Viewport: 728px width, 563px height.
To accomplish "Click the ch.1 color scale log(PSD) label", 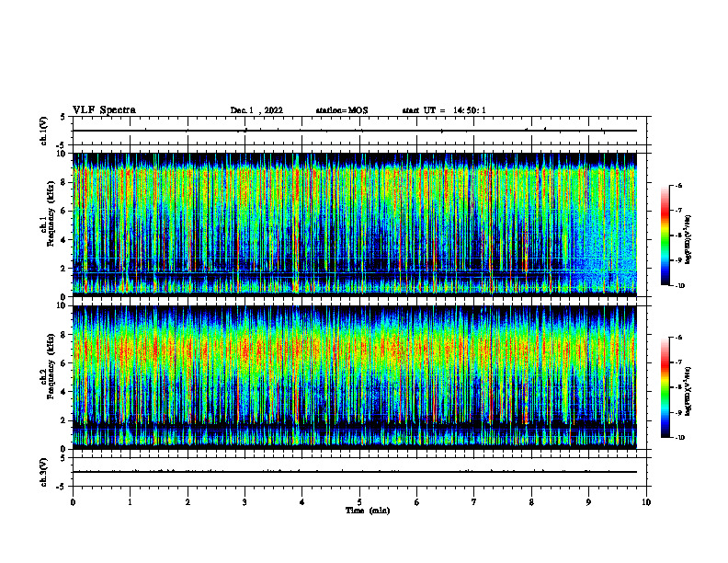I will 688,238.
